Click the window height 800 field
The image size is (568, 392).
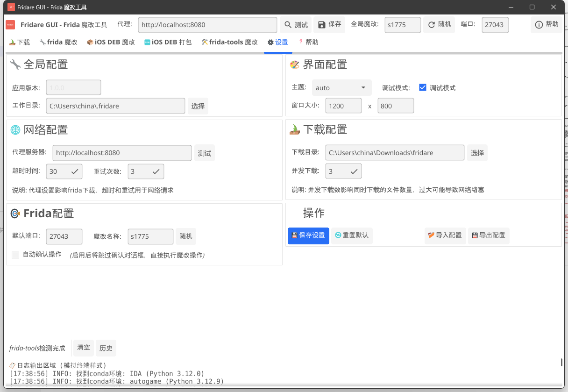[396, 106]
